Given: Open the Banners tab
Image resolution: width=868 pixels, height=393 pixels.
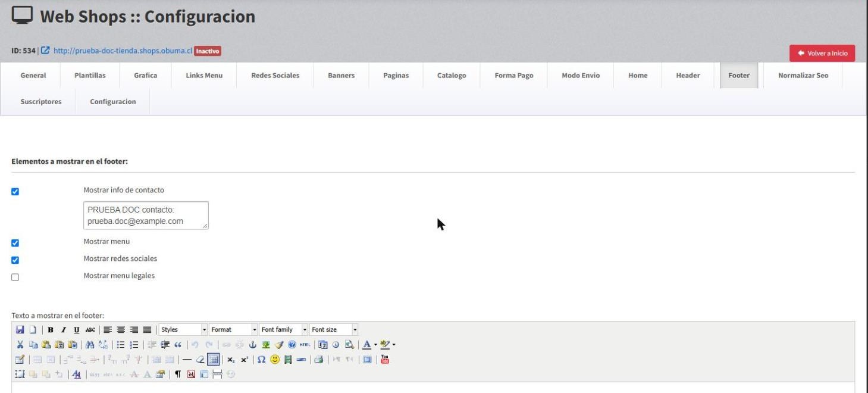Looking at the screenshot, I should (x=341, y=76).
